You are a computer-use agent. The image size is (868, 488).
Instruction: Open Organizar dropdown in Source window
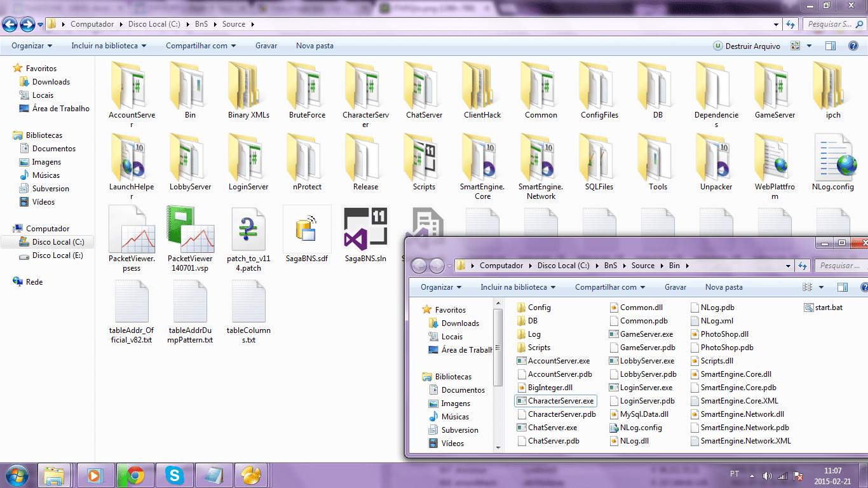click(32, 46)
